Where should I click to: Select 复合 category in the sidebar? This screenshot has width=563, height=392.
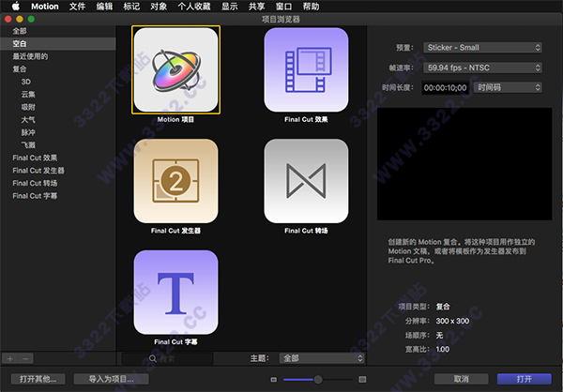20,68
